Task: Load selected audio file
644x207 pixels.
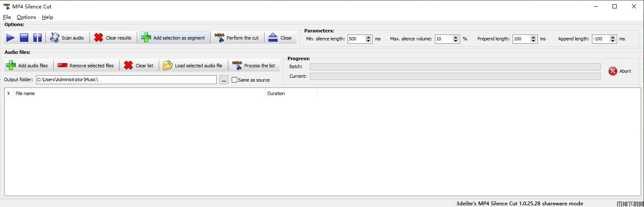Action: tap(193, 66)
